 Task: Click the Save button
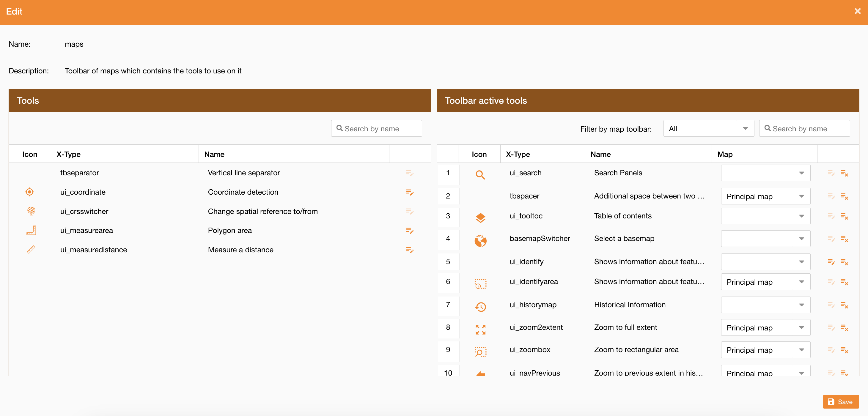click(841, 402)
